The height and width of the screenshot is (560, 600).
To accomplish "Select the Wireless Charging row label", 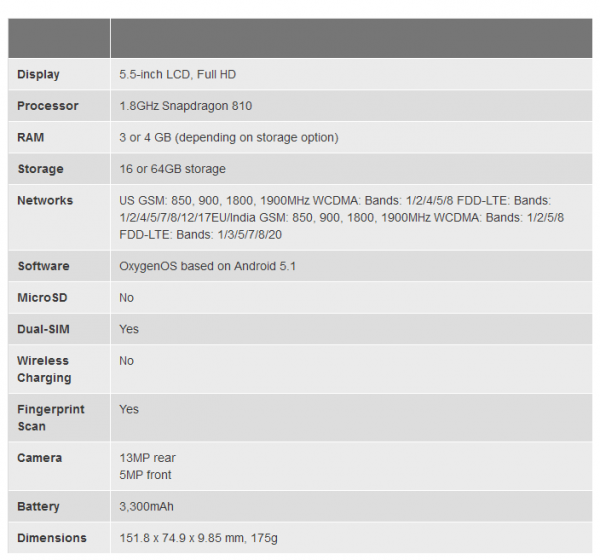I will [x=44, y=369].
